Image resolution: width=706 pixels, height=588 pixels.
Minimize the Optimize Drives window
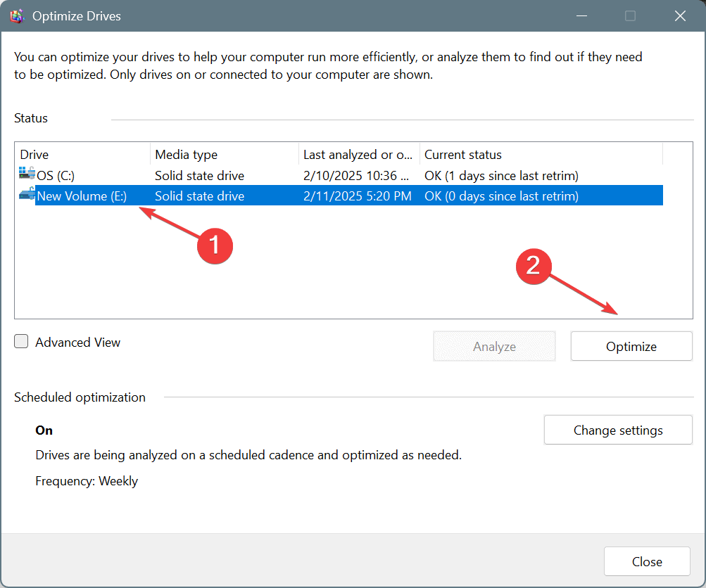coord(581,16)
